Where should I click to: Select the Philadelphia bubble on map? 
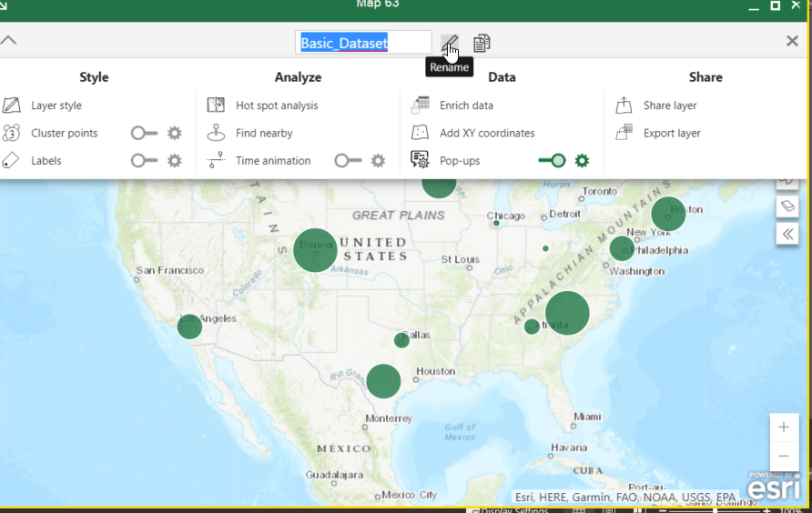622,248
